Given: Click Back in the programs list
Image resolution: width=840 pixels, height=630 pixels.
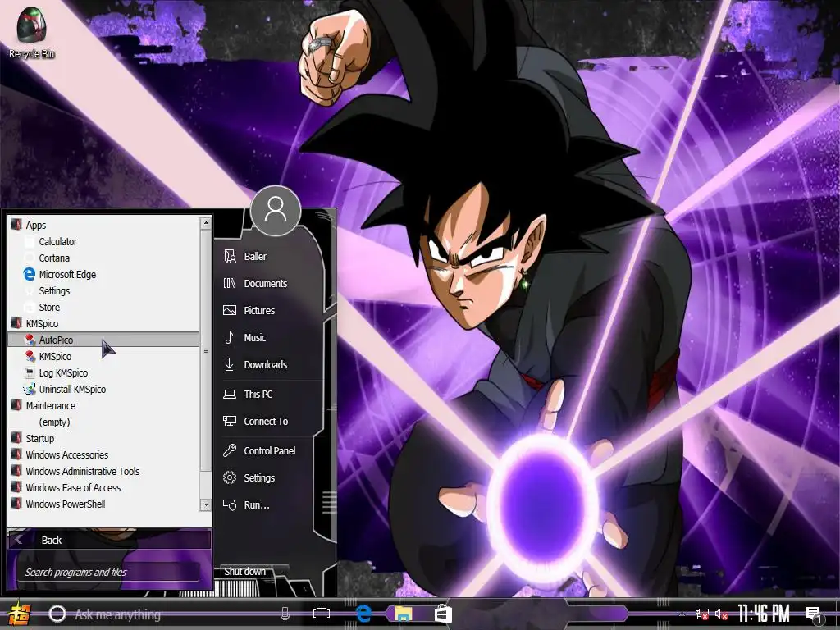Looking at the screenshot, I should pyautogui.click(x=109, y=540).
